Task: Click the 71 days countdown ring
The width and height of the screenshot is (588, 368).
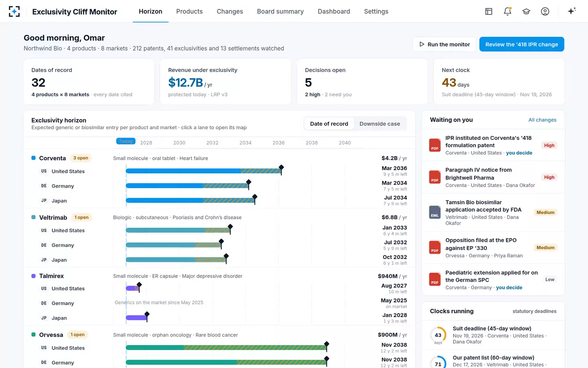Action: click(438, 362)
